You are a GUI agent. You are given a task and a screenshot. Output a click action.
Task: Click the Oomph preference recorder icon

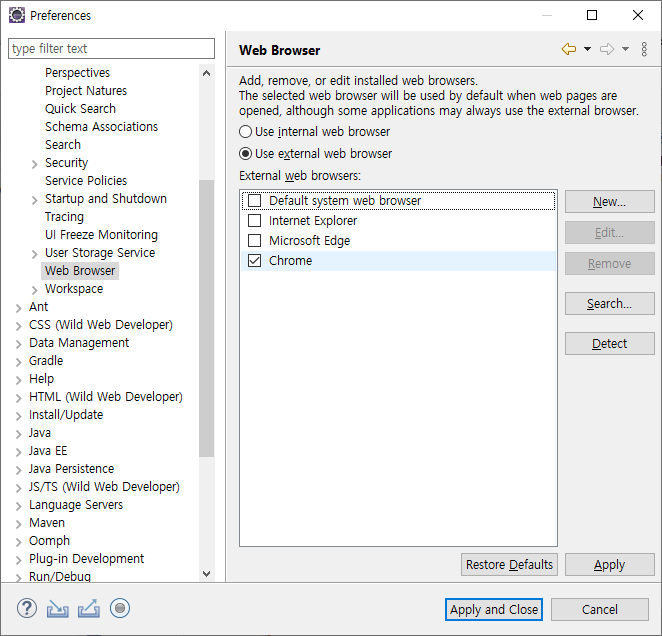(x=120, y=609)
